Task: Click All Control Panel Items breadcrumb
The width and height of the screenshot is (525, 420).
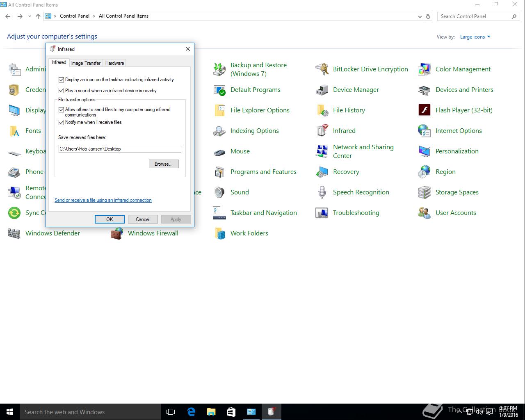Action: (x=123, y=16)
